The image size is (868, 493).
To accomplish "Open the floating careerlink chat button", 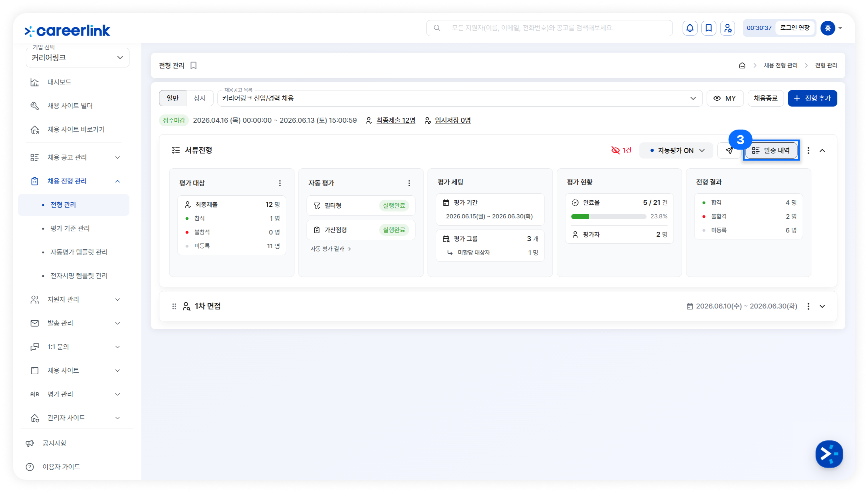I will 829,454.
